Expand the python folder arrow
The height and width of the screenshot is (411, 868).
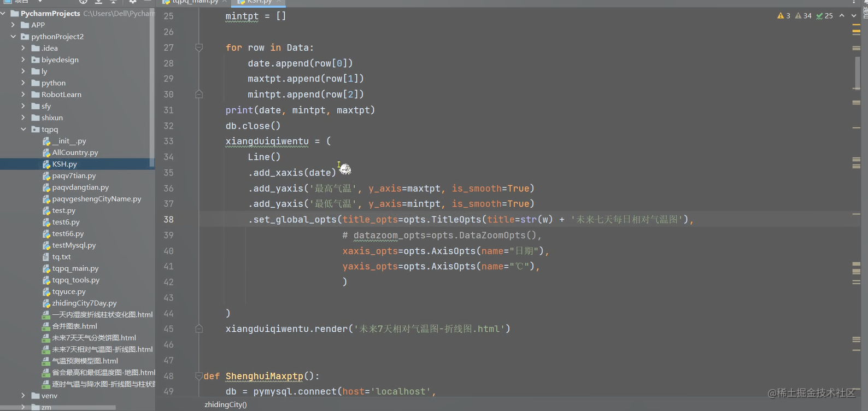(x=23, y=83)
